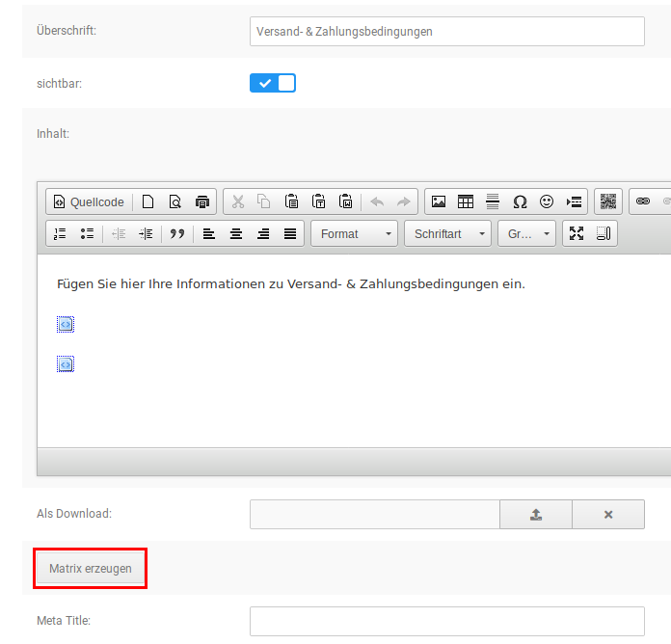
Task: Open the Schriftart font dropdown
Action: pyautogui.click(x=447, y=233)
